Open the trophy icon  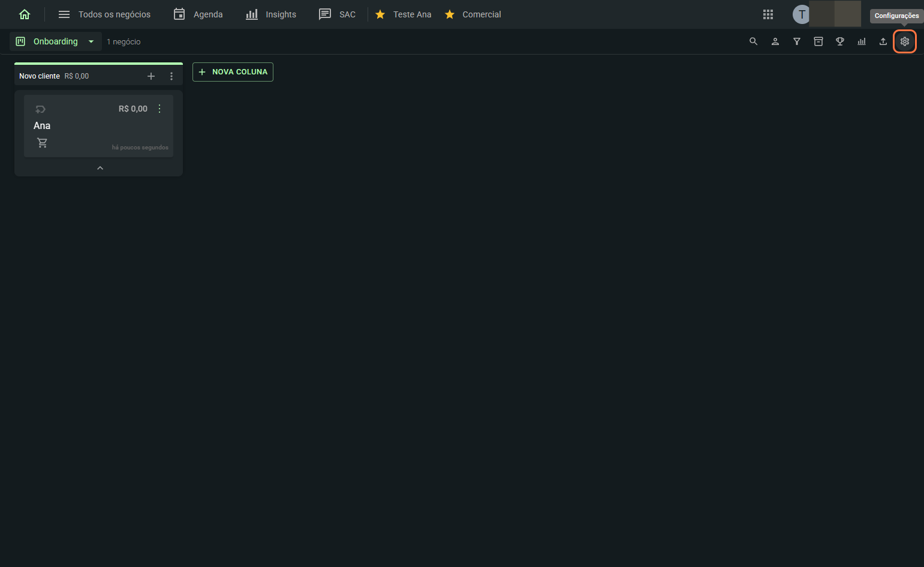tap(840, 41)
